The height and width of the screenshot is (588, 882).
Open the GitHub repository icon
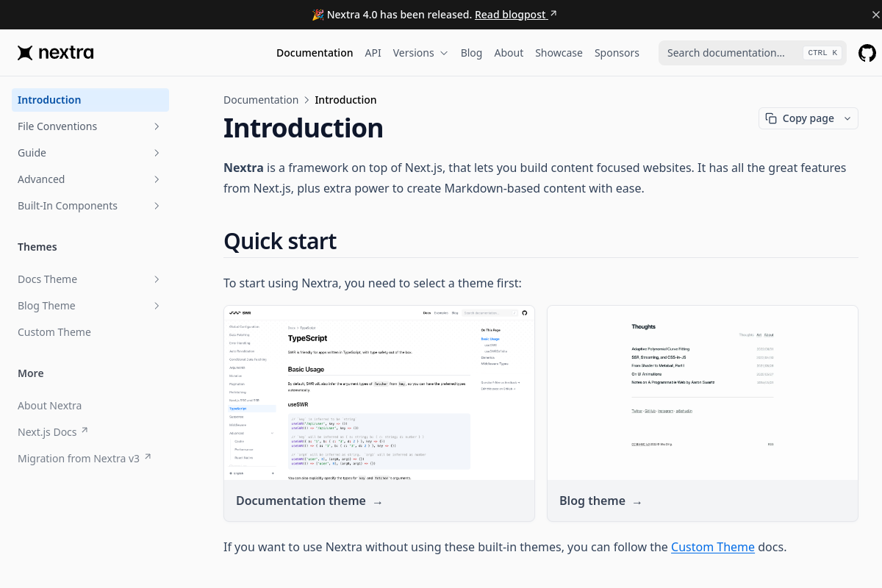(x=867, y=53)
